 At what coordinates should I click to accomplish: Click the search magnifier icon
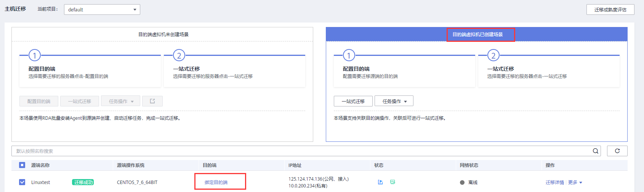click(595, 151)
